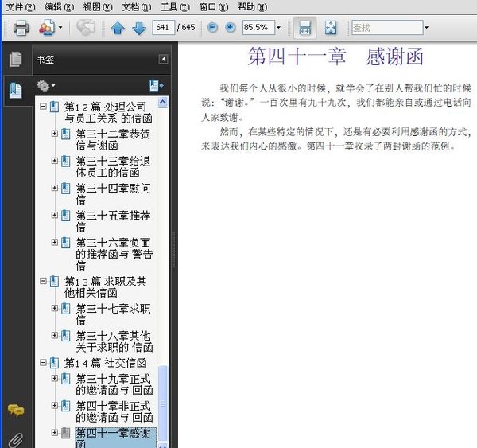Open the zoom percentage dropdown arrow
Viewport: 477px width, 448px height.
pyautogui.click(x=278, y=28)
